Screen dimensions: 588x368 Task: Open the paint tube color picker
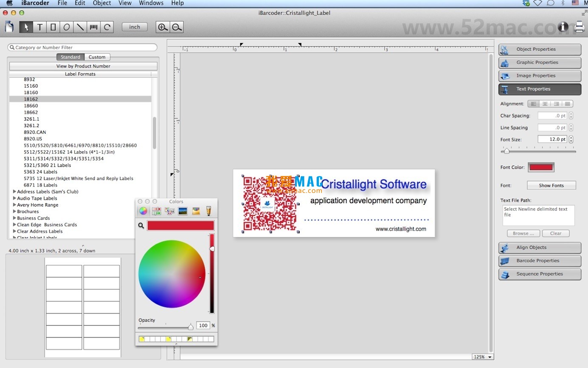(x=208, y=211)
